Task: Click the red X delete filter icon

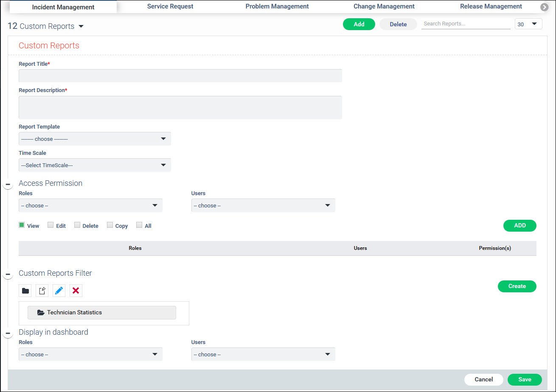Action: click(x=76, y=291)
